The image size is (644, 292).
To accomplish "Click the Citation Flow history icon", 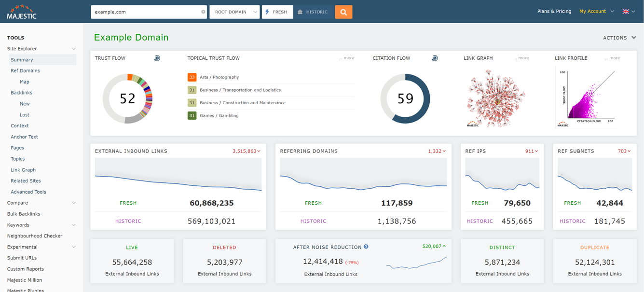I will coord(435,57).
